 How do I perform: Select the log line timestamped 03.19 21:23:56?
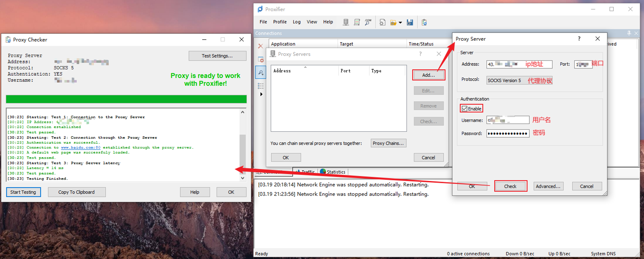[x=343, y=194]
